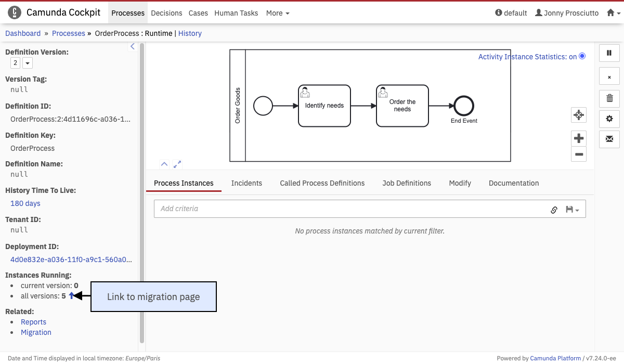This screenshot has width=624, height=364.
Task: Open the Job Definitions tab
Action: pos(407,183)
